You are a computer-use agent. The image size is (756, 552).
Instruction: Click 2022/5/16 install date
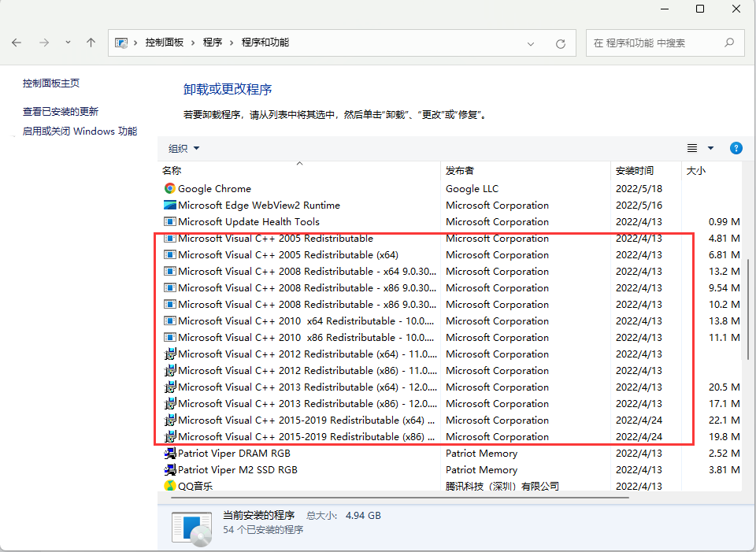(x=639, y=205)
